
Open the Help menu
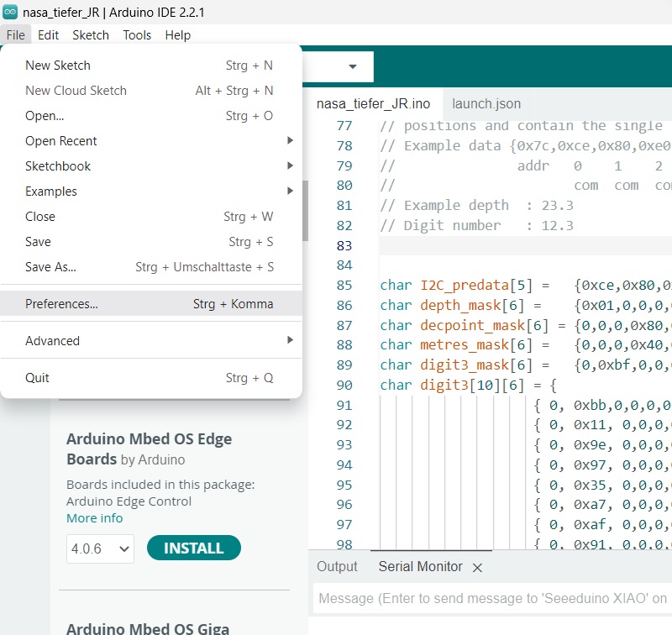[177, 35]
